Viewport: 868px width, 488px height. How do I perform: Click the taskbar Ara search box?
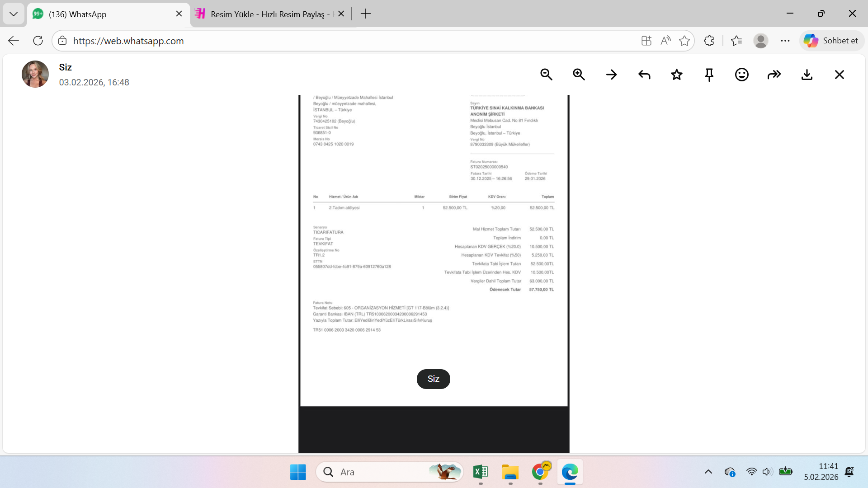pyautogui.click(x=390, y=472)
